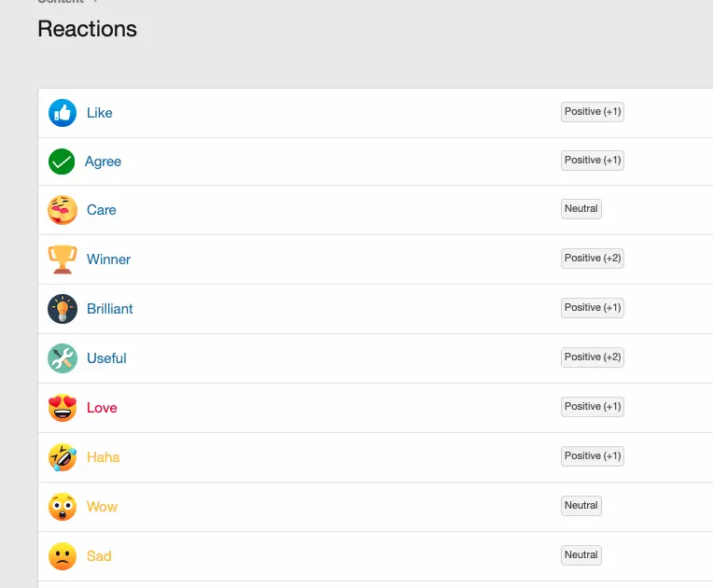Open the Winner reaction title
The width and height of the screenshot is (713, 588).
[x=108, y=259]
